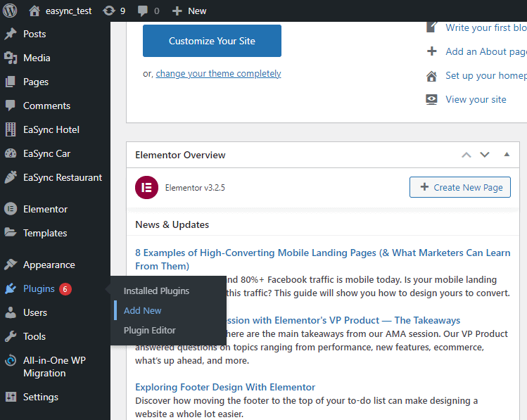The height and width of the screenshot is (420, 527).
Task: Click the Media icon in sidebar
Action: point(11,58)
